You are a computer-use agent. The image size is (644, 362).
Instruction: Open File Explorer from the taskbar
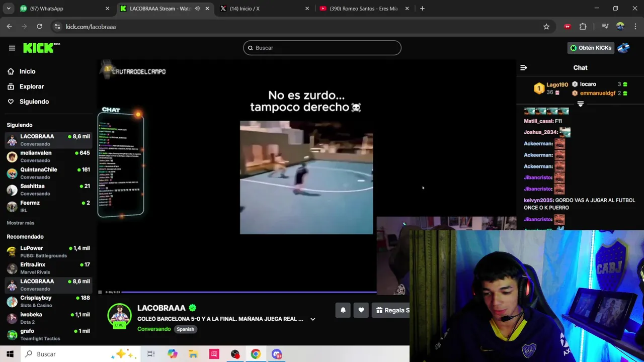coord(193,354)
